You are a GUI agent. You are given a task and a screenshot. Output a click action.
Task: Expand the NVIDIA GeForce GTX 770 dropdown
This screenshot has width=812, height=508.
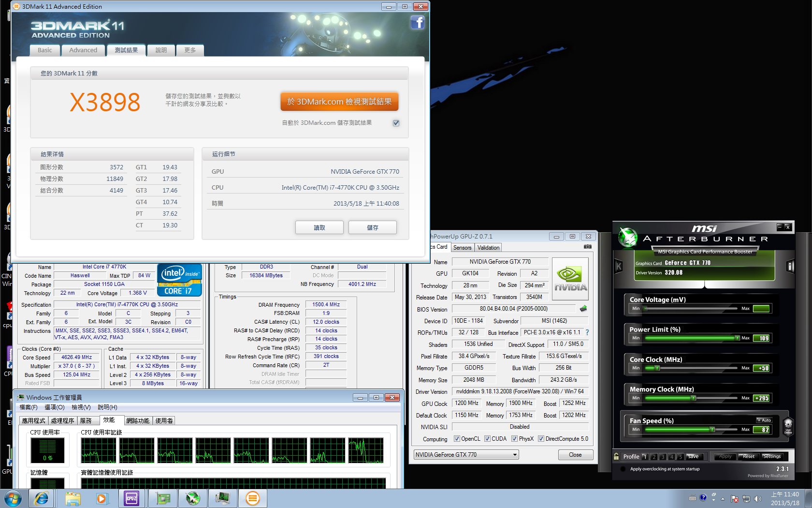(x=515, y=455)
